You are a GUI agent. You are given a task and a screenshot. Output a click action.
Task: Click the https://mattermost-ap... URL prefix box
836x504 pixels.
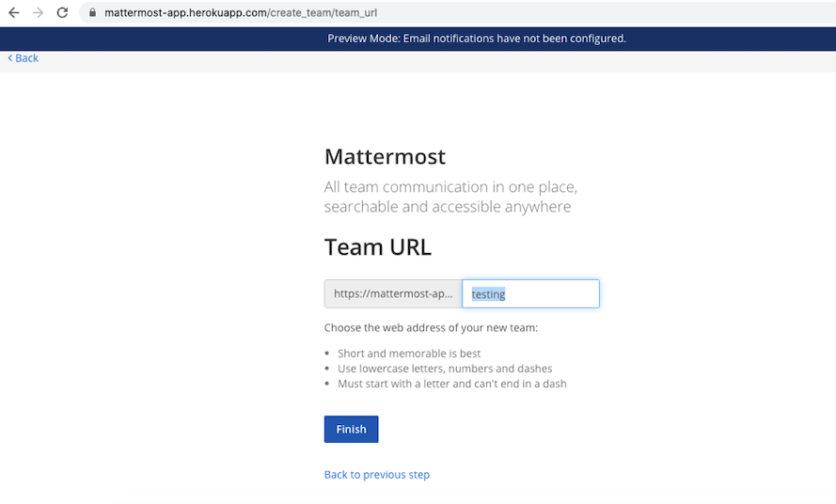393,294
